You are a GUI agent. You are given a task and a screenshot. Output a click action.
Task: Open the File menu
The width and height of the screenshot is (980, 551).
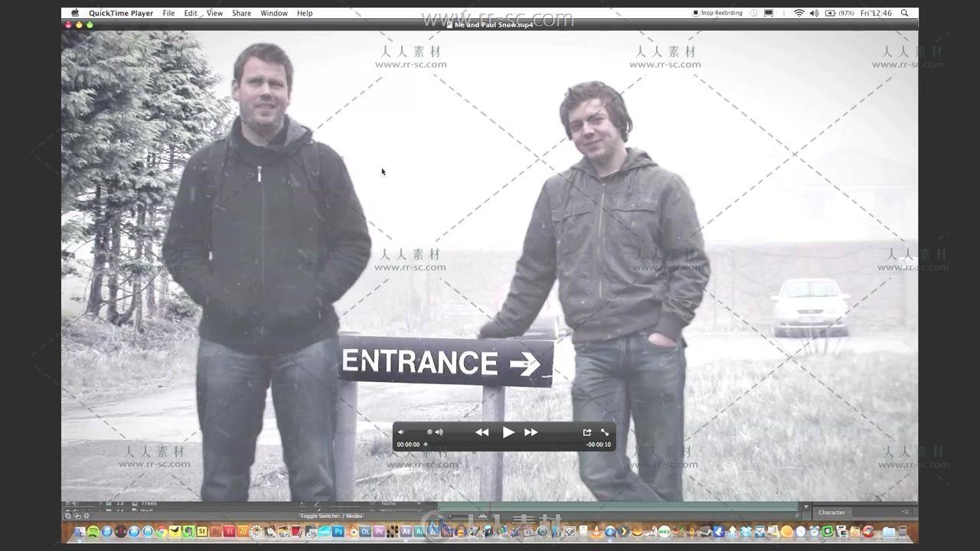pyautogui.click(x=168, y=13)
